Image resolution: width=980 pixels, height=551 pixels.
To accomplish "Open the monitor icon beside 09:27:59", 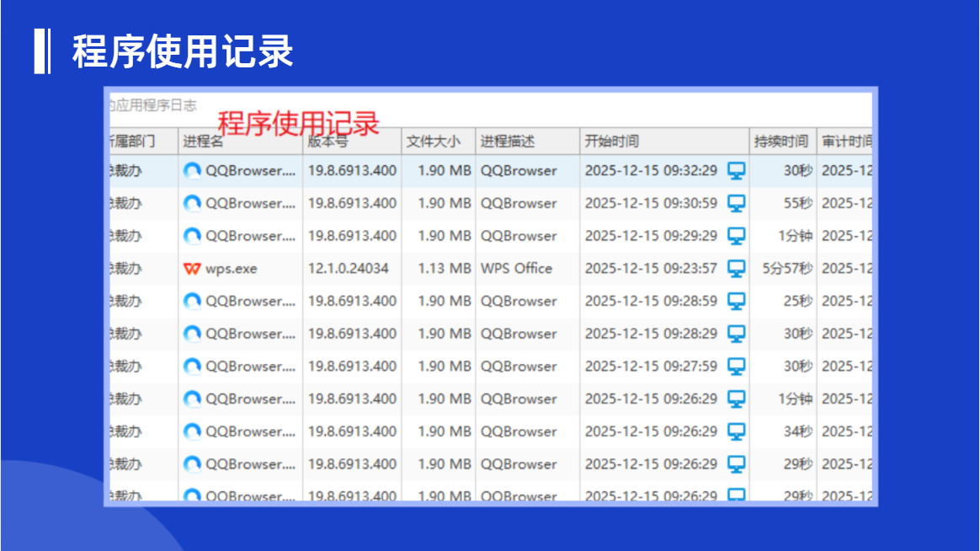I will point(737,366).
